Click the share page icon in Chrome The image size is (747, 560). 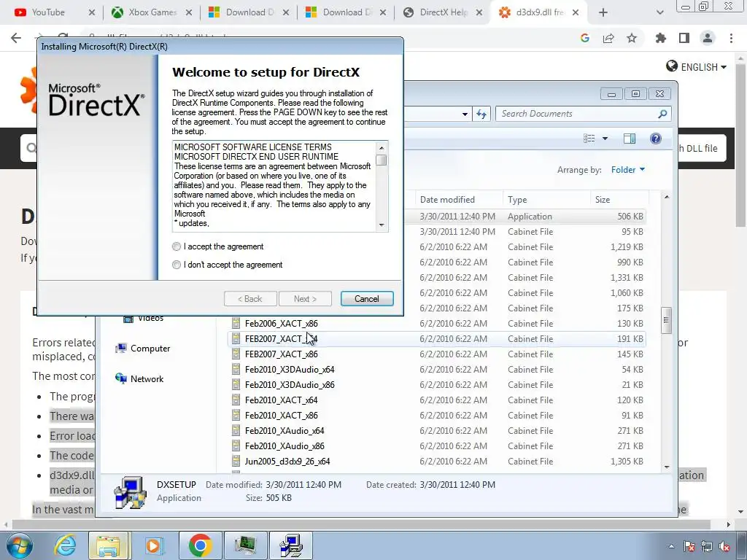coord(608,39)
